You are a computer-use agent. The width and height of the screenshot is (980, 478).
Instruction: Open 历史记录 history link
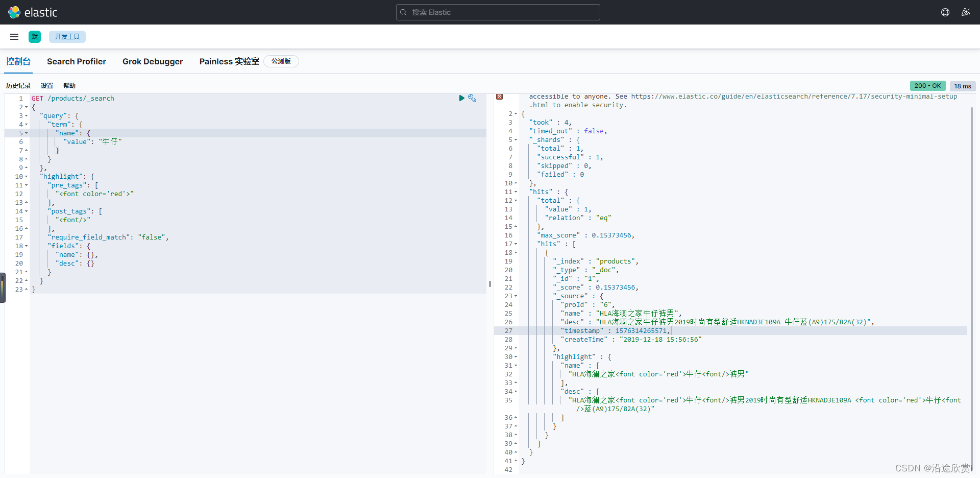point(18,86)
